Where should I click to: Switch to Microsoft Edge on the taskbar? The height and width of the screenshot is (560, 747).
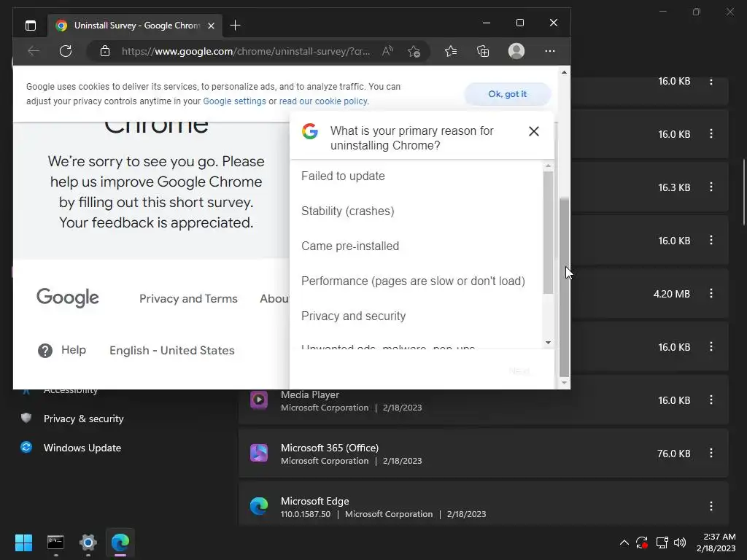pos(120,542)
